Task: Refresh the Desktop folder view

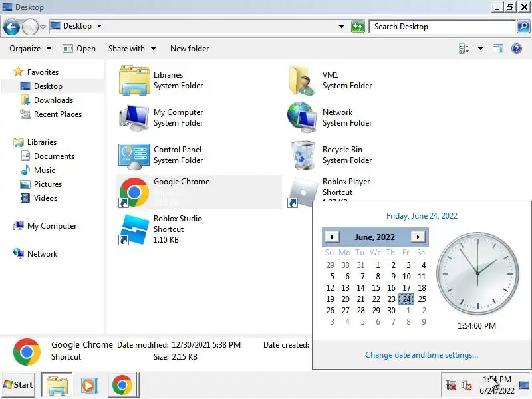Action: [x=358, y=27]
